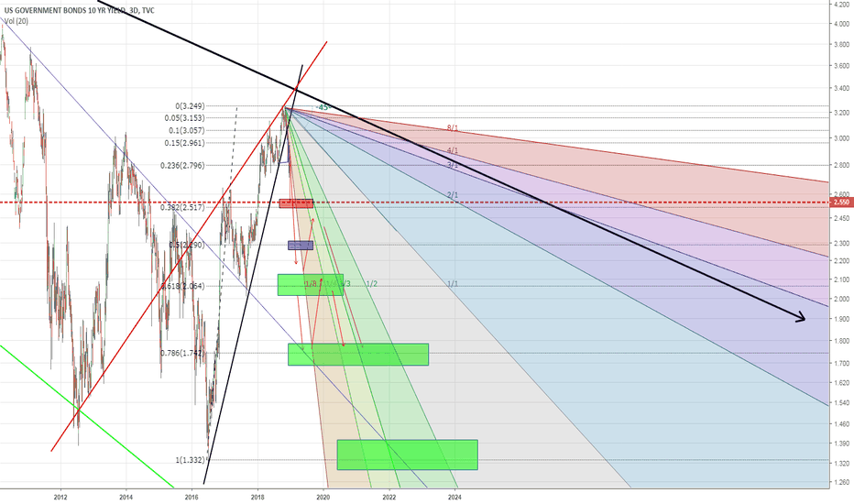
Task: Click the 1.620 value on price axis
Action: (x=841, y=382)
